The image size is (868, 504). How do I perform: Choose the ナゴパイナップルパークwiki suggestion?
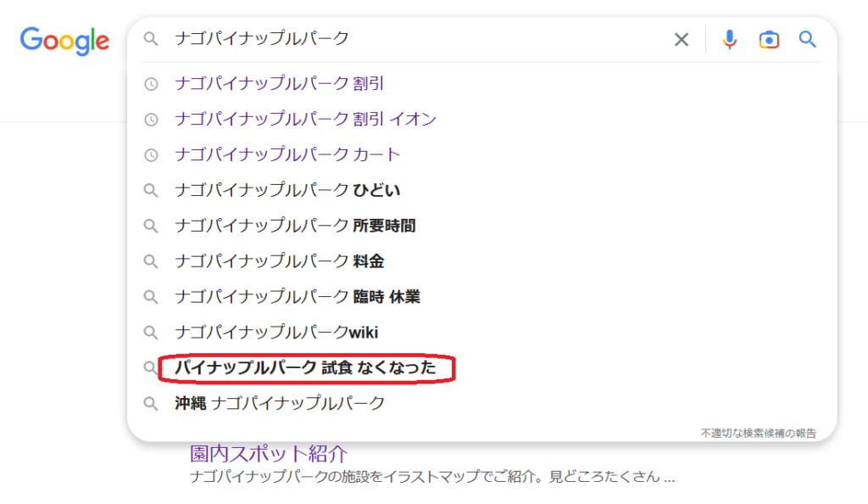click(276, 332)
